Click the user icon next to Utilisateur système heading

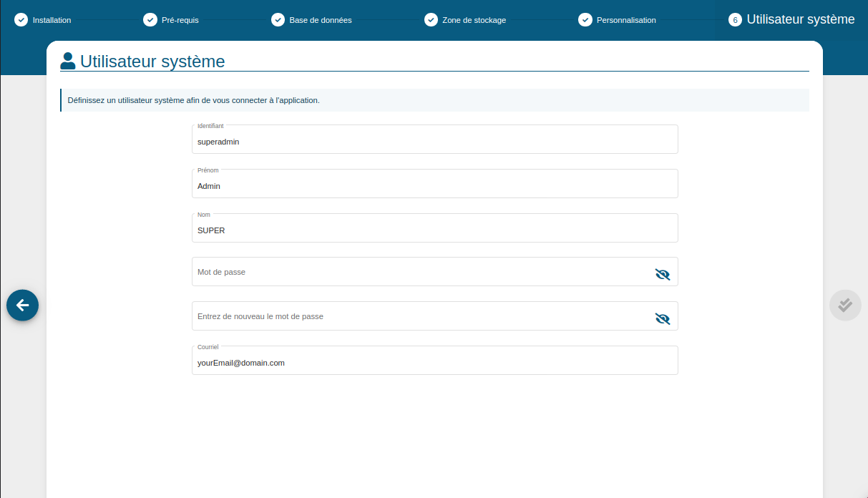(68, 60)
